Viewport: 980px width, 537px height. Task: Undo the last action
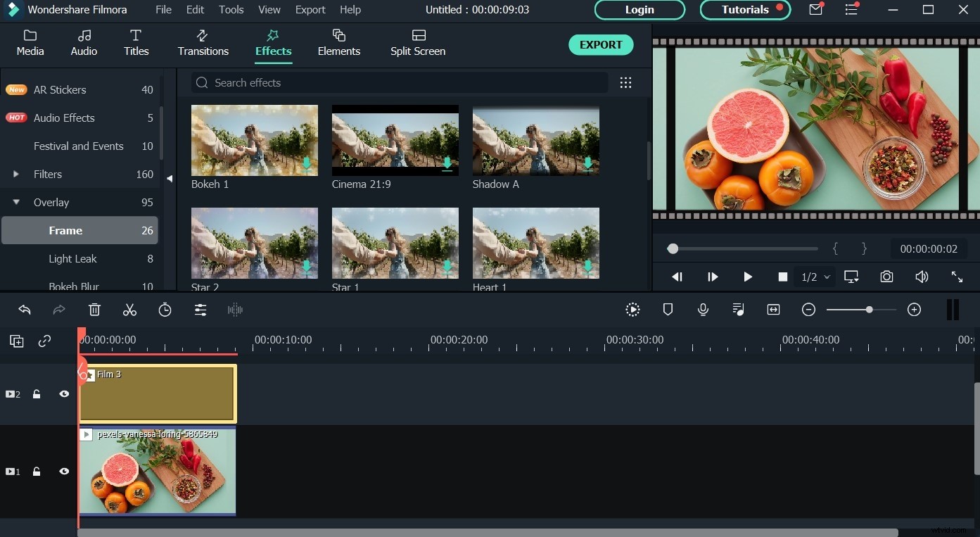[x=24, y=309]
